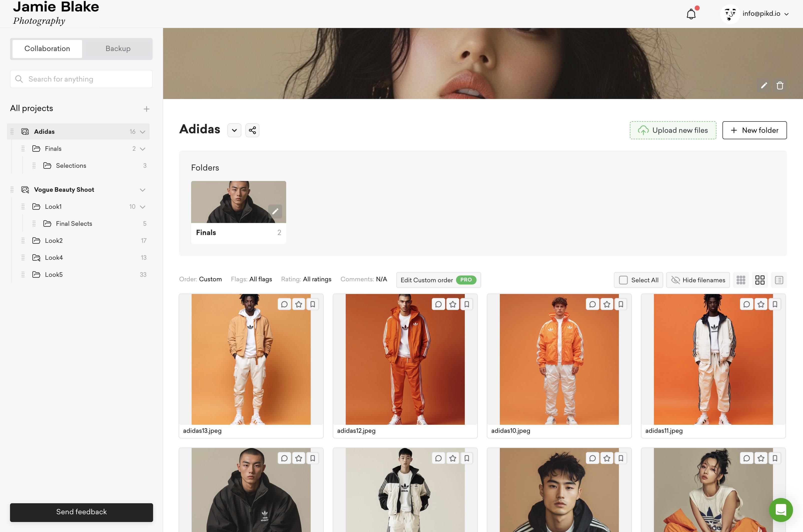Click Send feedback
The width and height of the screenshot is (803, 532).
pos(82,512)
